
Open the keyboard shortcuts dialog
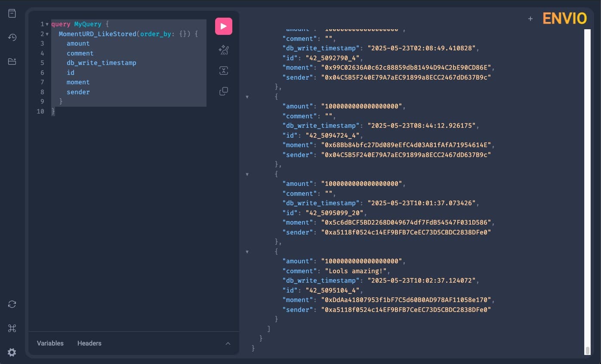pyautogui.click(x=11, y=328)
